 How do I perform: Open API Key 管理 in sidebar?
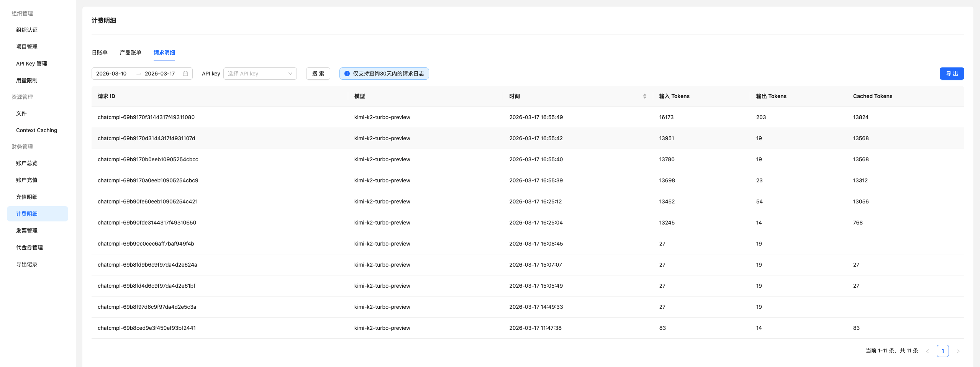click(x=31, y=64)
